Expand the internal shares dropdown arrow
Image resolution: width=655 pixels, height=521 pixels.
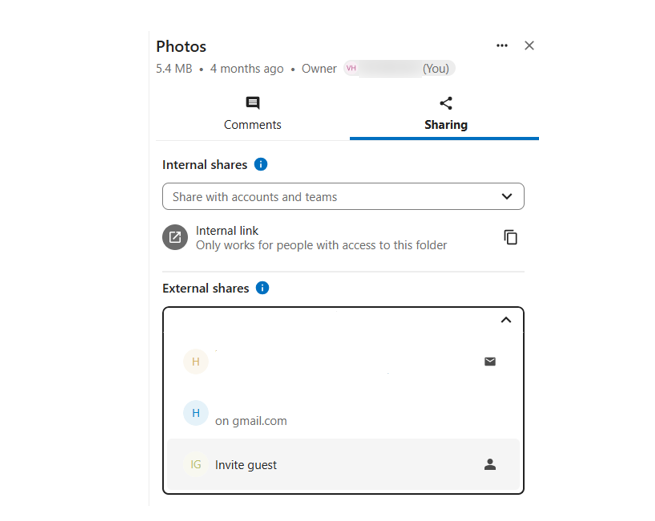pos(507,197)
